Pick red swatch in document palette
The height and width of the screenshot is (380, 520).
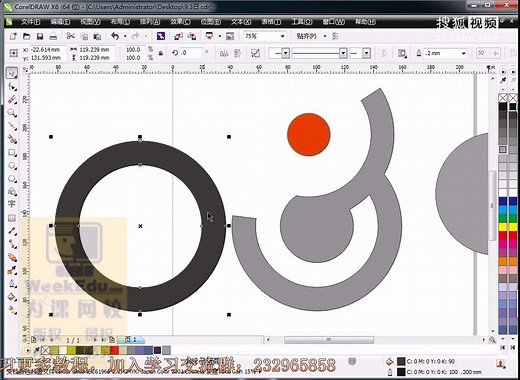point(114,350)
